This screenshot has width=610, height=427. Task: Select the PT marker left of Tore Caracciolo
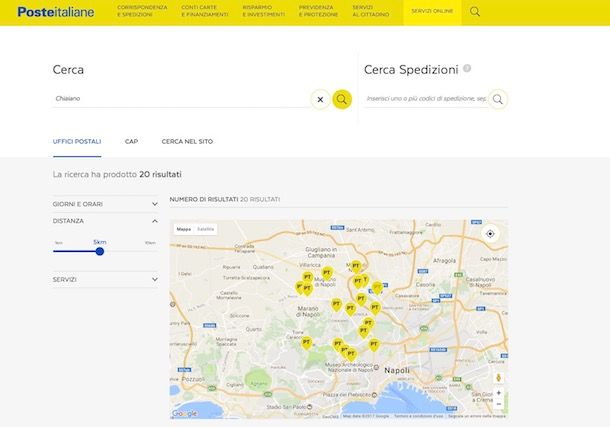(x=307, y=343)
